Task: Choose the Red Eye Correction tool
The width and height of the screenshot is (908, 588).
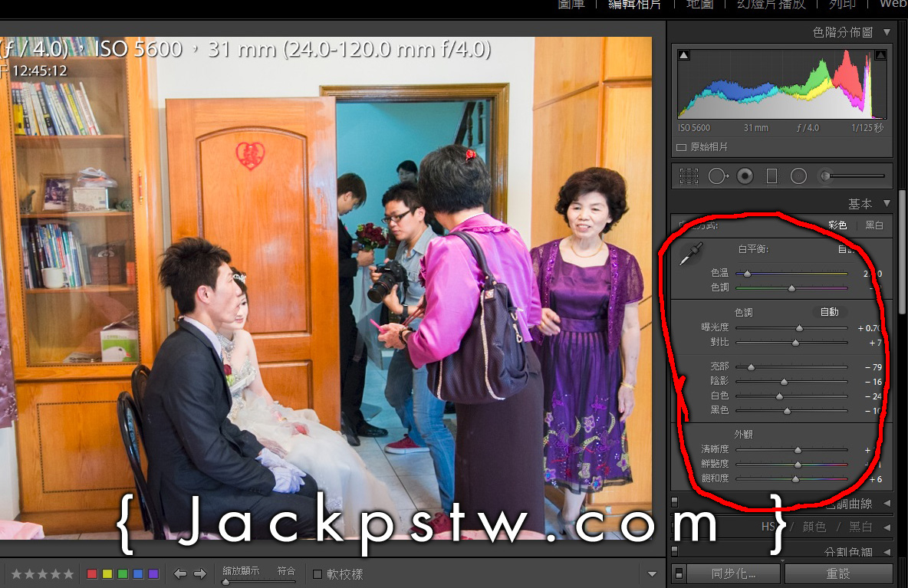Action: tap(745, 176)
